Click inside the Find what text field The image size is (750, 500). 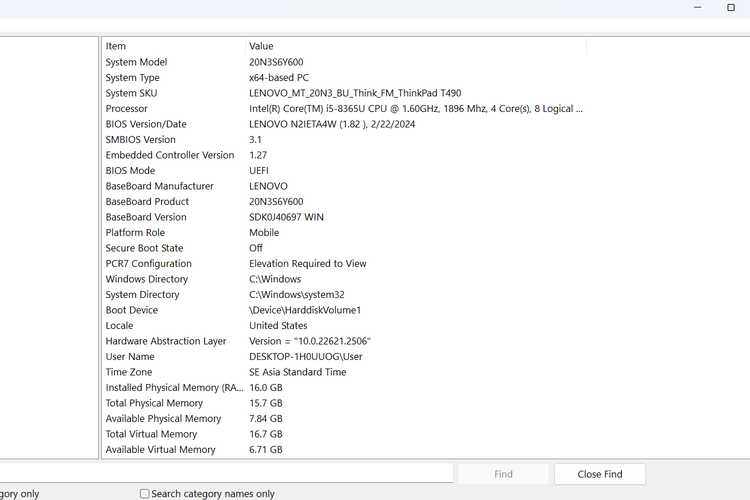click(x=228, y=474)
